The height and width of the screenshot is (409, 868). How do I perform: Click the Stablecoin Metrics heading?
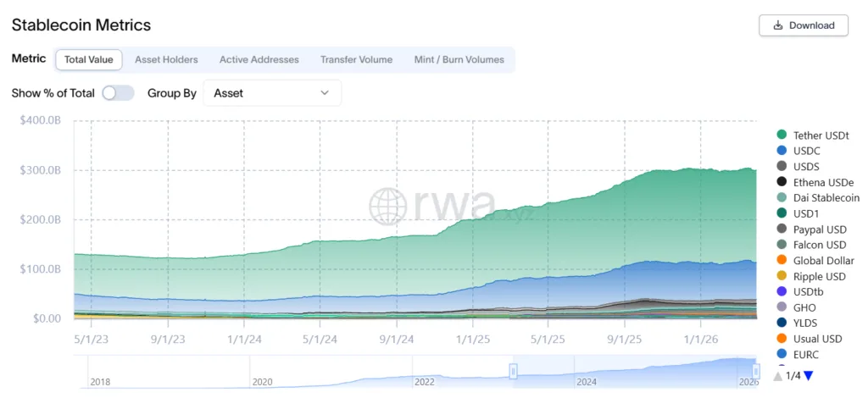click(81, 25)
